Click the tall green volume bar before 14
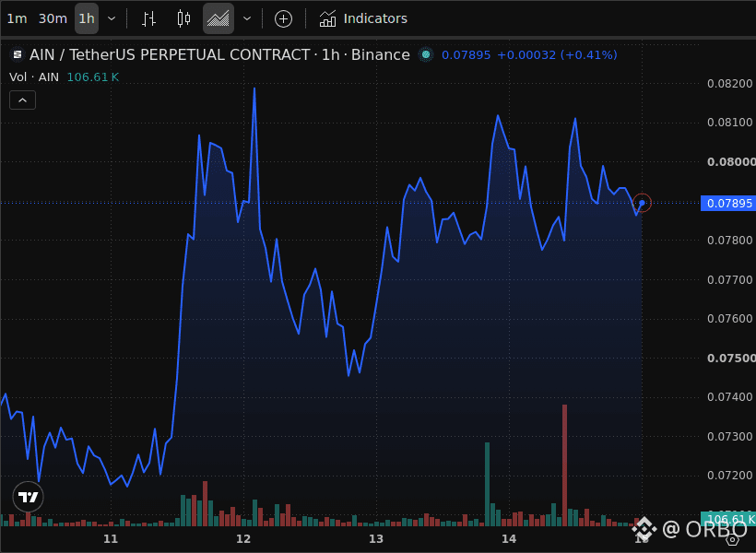The width and height of the screenshot is (756, 553). point(487,484)
